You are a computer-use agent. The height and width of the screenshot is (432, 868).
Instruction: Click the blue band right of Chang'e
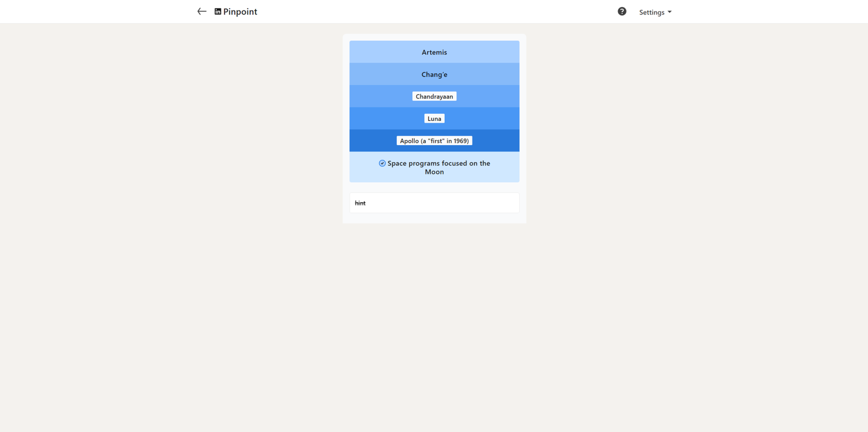(483, 74)
